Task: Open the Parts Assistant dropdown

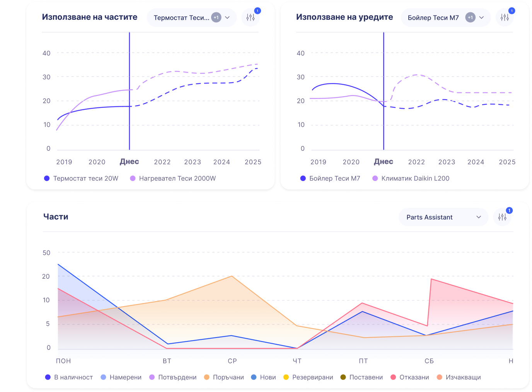Action: coord(443,217)
